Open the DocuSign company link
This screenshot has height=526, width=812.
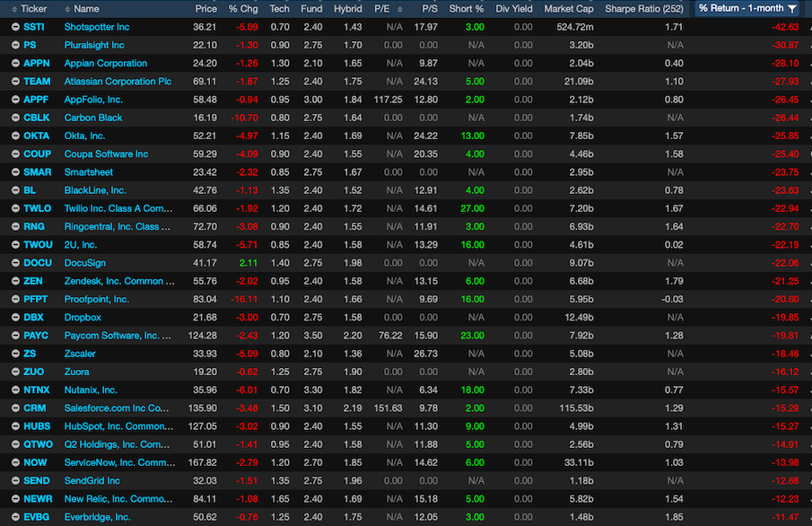(85, 263)
